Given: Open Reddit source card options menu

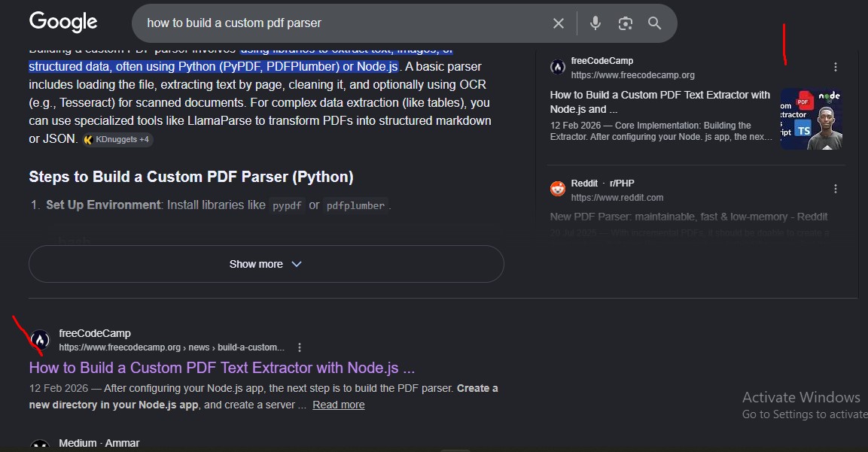Looking at the screenshot, I should 836,189.
